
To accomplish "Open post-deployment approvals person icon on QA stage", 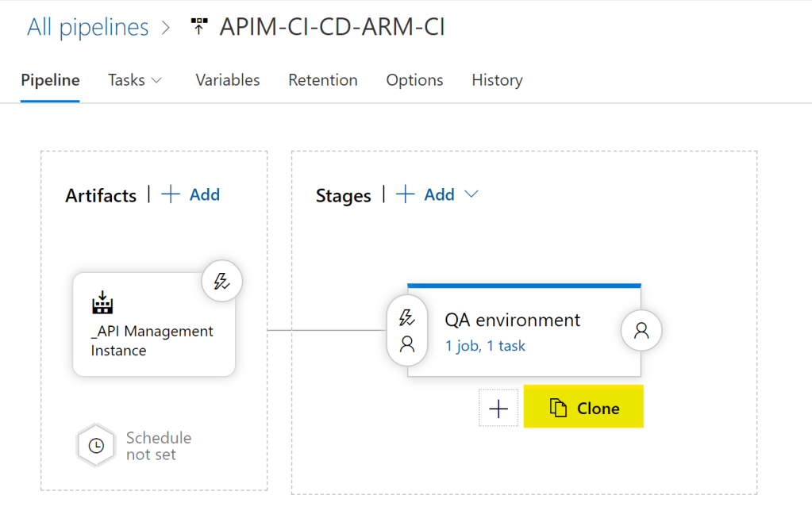I will click(x=641, y=331).
